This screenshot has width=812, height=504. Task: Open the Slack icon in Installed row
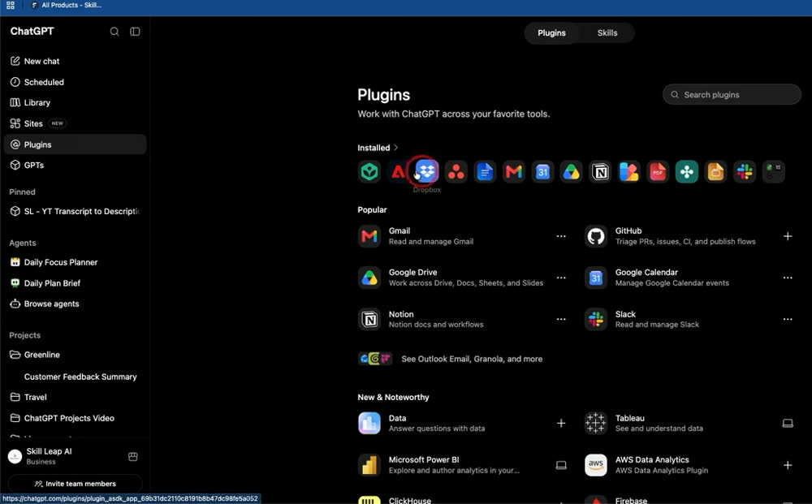coord(745,171)
